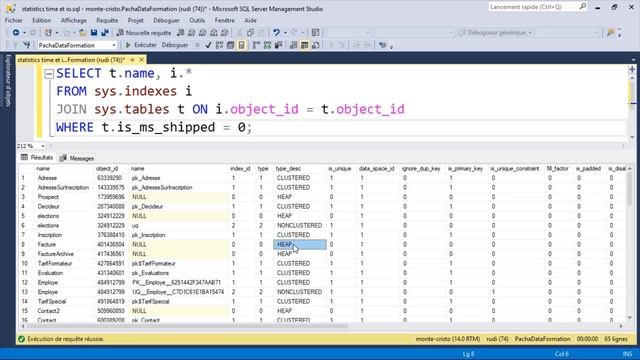This screenshot has width=640, height=360.
Task: Click the Exécuter button
Action: (x=141, y=45)
